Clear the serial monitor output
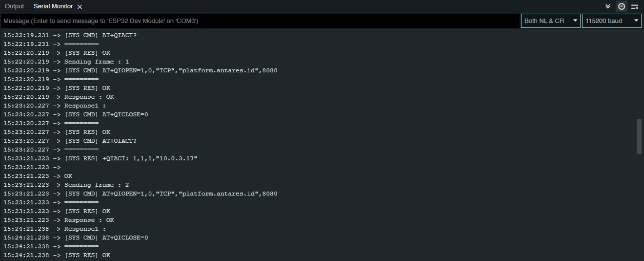The width and height of the screenshot is (644, 261). point(635,6)
